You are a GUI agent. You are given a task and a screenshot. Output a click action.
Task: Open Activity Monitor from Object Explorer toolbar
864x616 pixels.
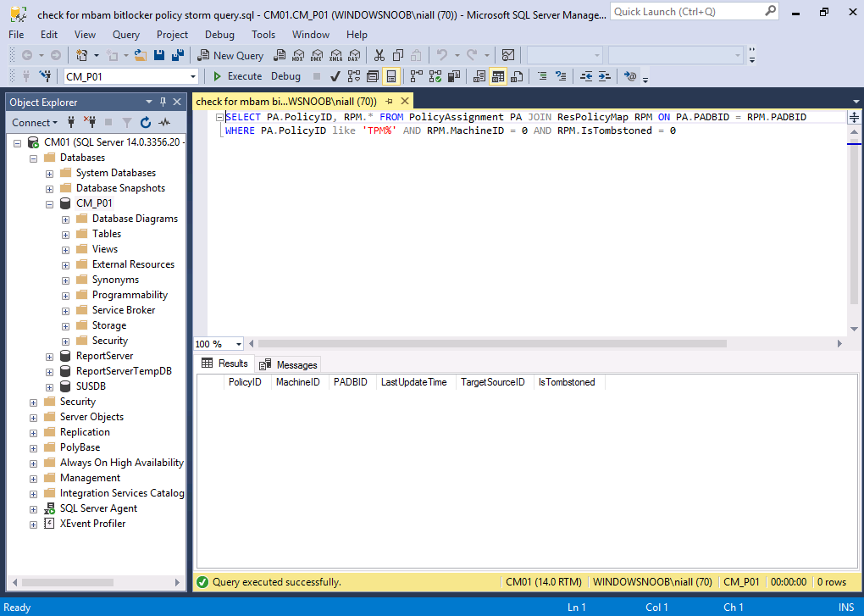tap(164, 122)
